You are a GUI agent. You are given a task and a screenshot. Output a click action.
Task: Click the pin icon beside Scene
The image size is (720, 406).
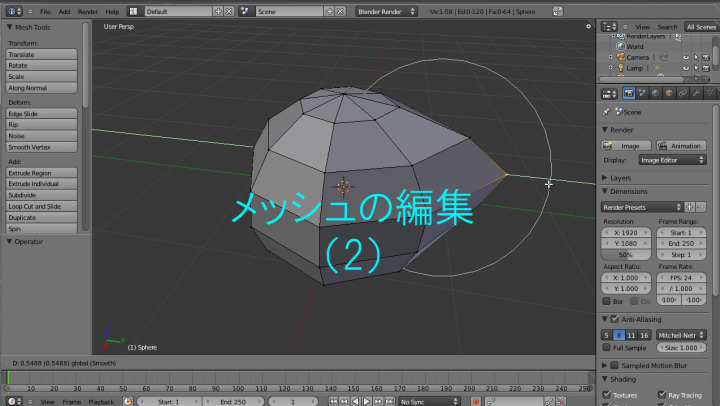click(606, 113)
